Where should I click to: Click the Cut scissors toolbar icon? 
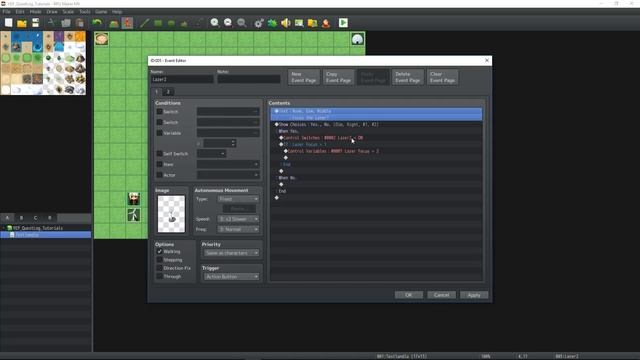[x=51, y=23]
